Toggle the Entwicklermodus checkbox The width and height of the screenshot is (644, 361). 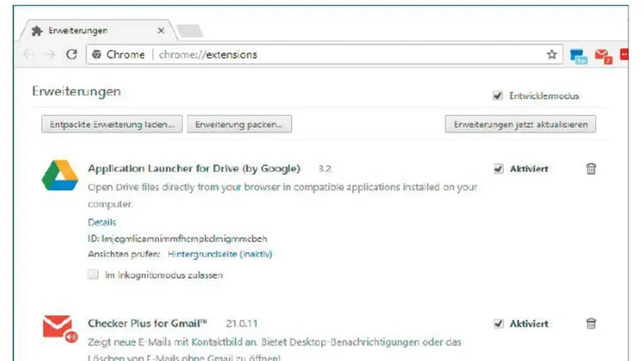[x=498, y=95]
